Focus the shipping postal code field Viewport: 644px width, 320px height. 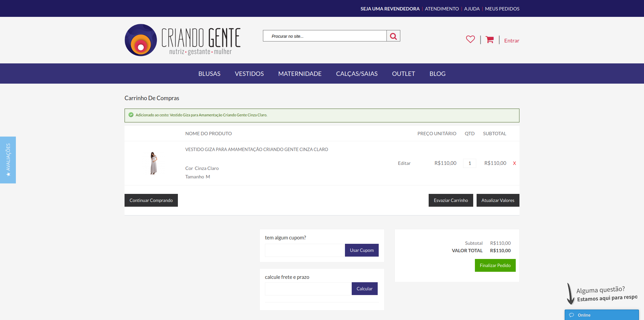point(307,289)
